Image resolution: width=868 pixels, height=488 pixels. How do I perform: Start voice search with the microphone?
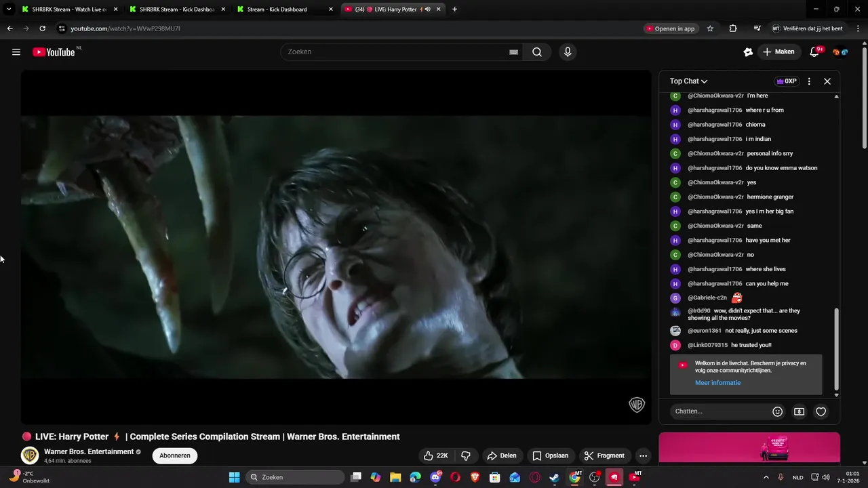(568, 52)
